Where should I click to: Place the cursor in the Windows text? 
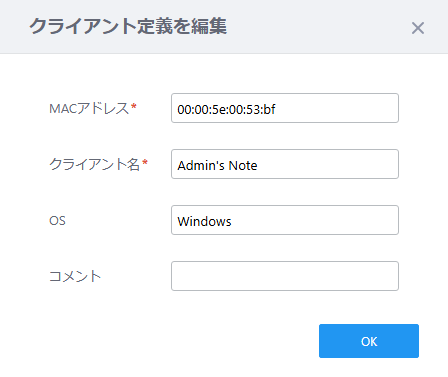(204, 221)
